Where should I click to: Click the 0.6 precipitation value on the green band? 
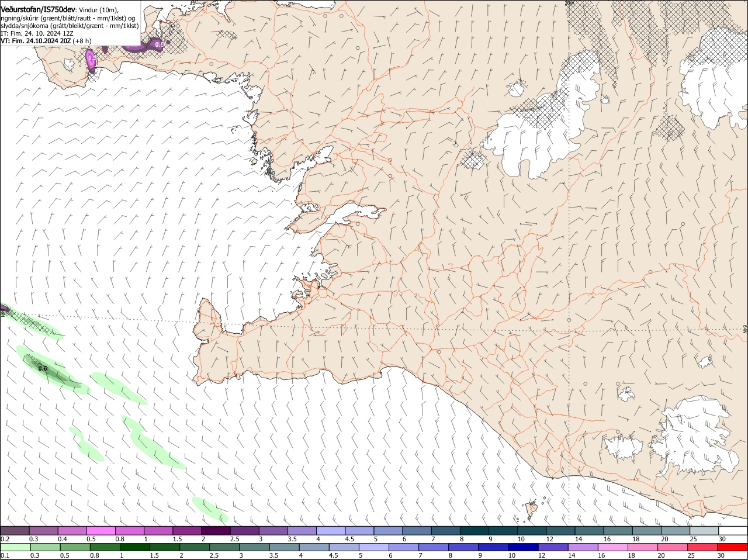pyautogui.click(x=43, y=368)
